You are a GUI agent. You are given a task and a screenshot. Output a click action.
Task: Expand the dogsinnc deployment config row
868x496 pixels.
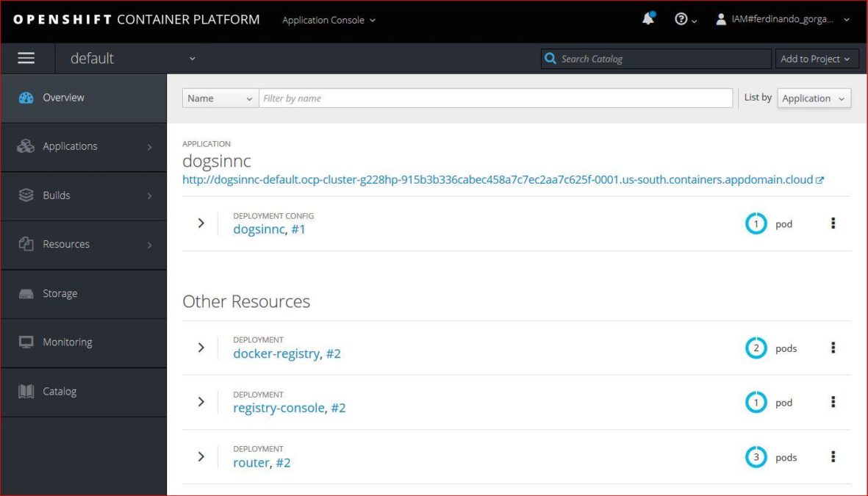[x=201, y=223]
